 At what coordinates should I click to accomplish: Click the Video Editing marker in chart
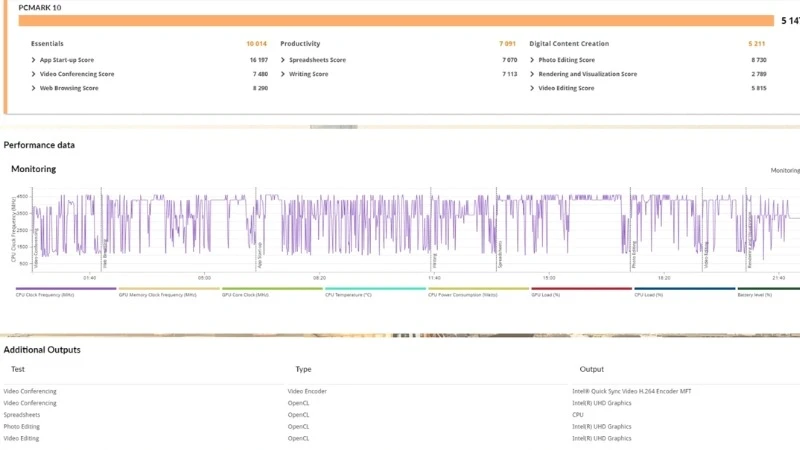[706, 255]
